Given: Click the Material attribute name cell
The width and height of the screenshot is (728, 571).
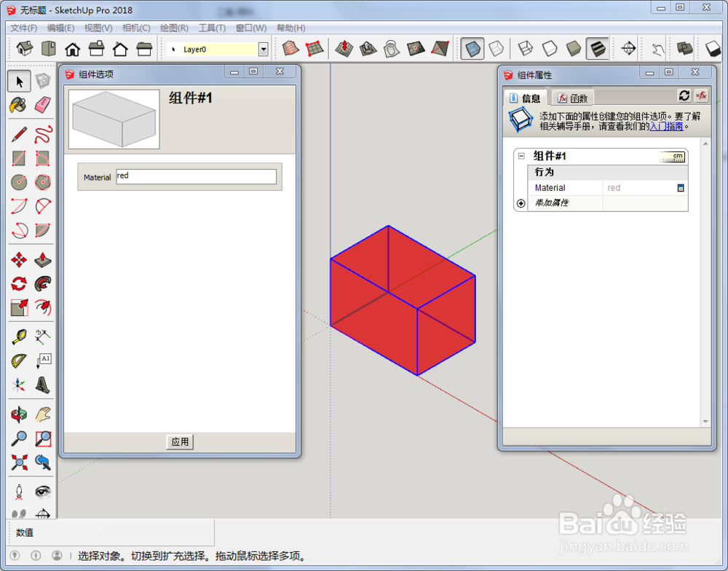Looking at the screenshot, I should (566, 188).
